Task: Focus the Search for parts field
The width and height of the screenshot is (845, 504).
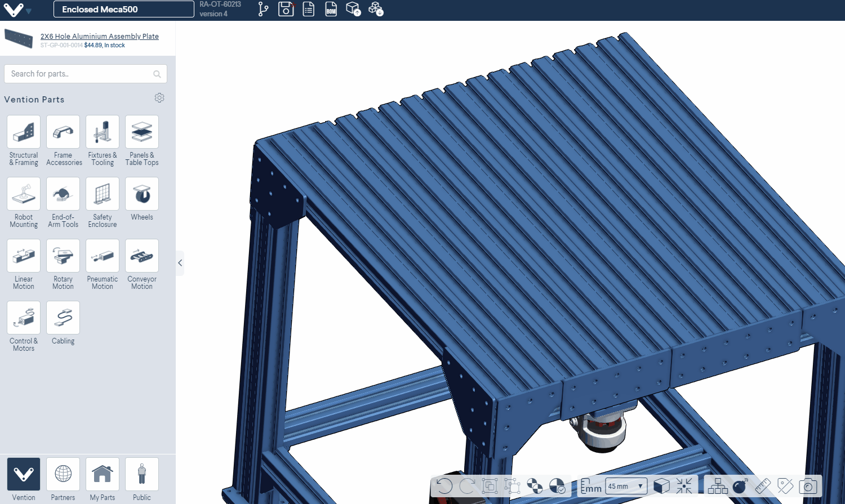Action: click(86, 74)
